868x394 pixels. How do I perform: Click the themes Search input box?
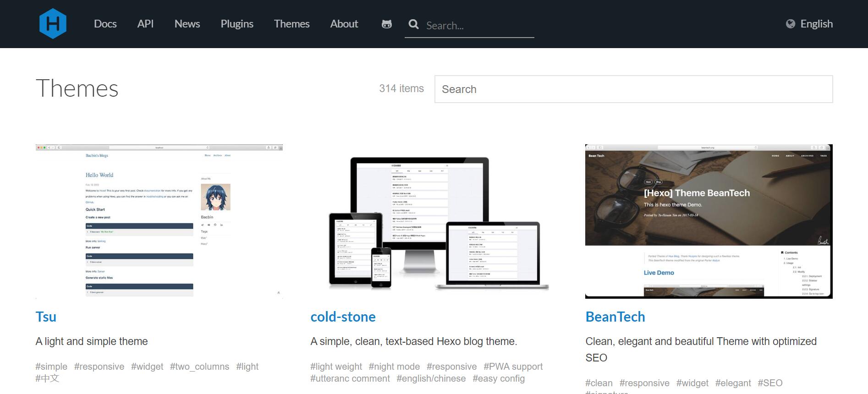pyautogui.click(x=633, y=89)
